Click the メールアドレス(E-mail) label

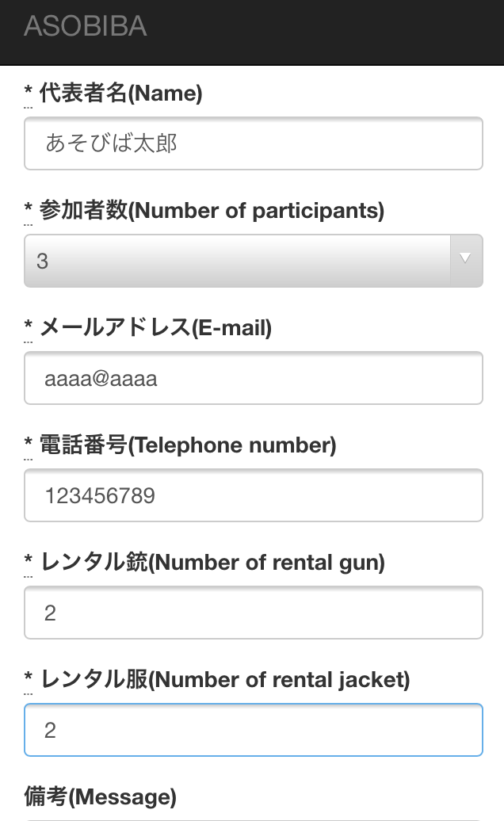pyautogui.click(x=155, y=328)
